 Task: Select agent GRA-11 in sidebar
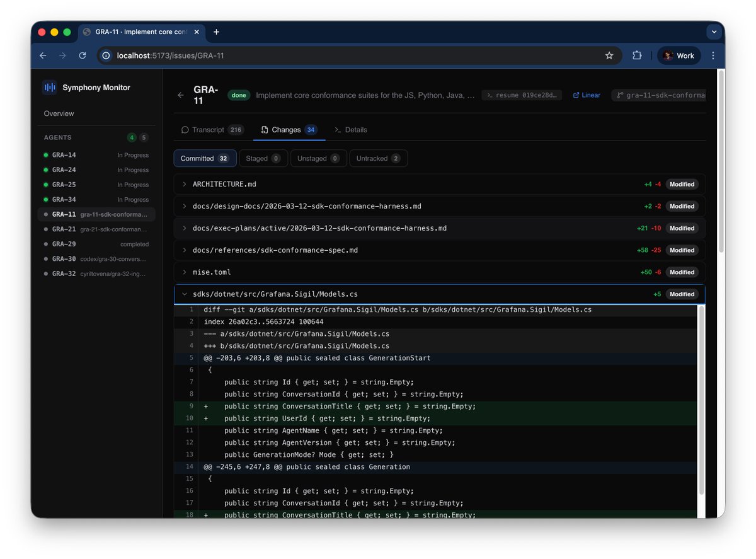[96, 214]
